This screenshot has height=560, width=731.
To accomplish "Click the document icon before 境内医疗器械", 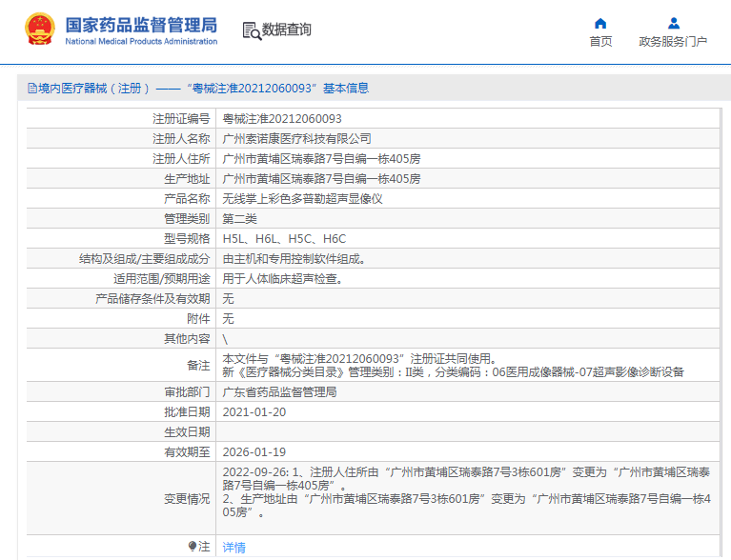I will (x=31, y=89).
